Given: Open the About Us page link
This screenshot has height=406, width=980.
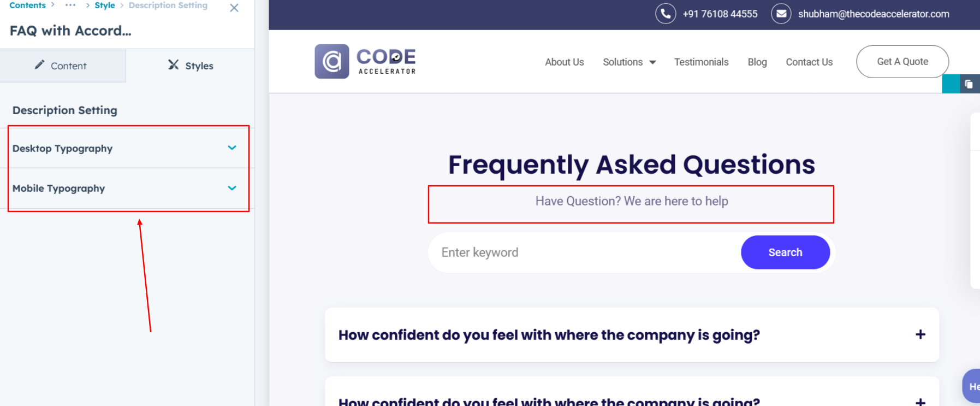Looking at the screenshot, I should (564, 62).
